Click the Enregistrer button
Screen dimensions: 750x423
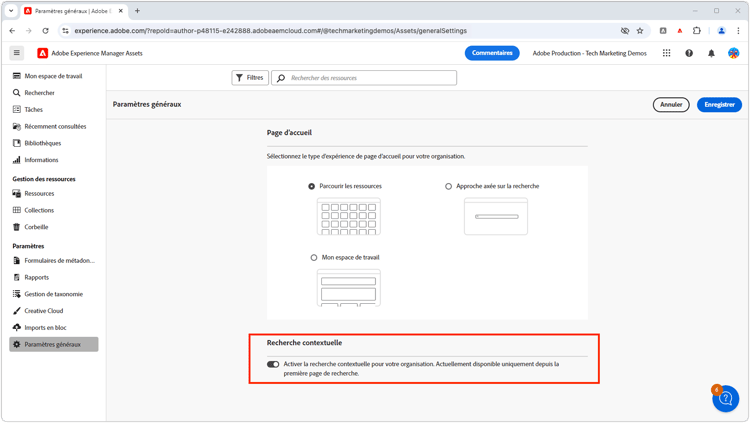tap(719, 104)
